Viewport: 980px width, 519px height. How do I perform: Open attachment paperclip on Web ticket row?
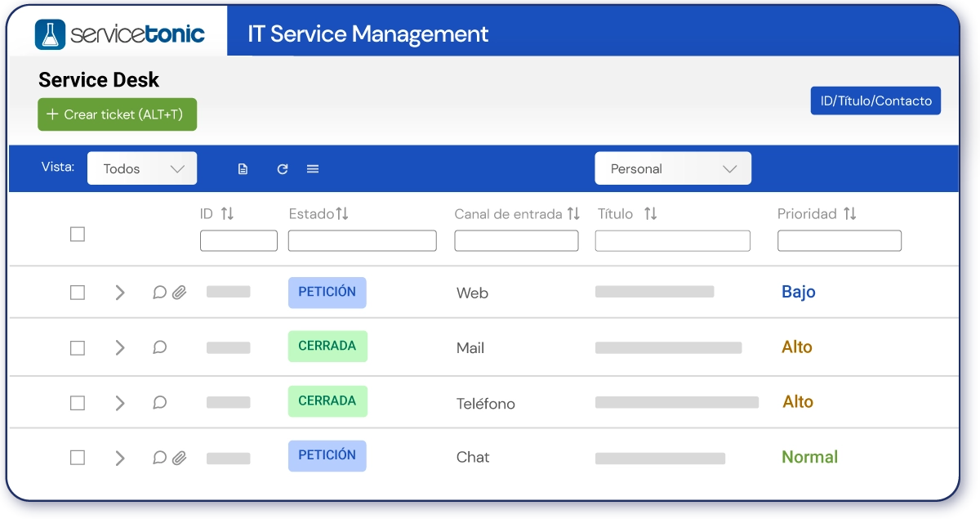click(179, 292)
